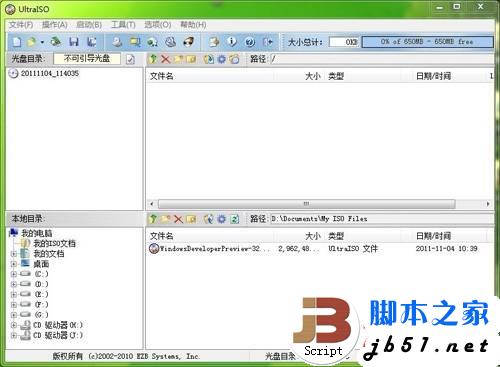
Task: Click the Save As toolbar icon
Action: 92,42
